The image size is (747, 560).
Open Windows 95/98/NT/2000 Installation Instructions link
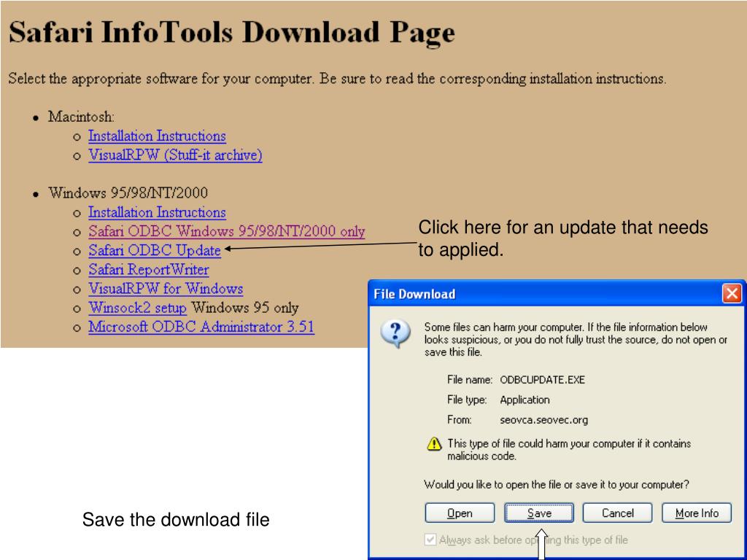click(x=157, y=212)
